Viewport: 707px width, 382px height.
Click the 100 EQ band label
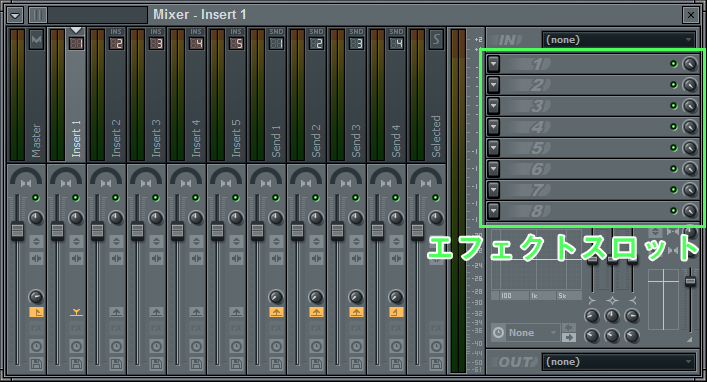[507, 296]
